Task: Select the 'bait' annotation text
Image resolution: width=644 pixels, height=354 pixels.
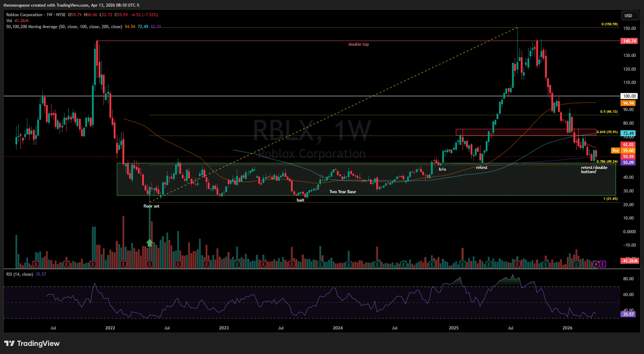Action: pos(301,200)
